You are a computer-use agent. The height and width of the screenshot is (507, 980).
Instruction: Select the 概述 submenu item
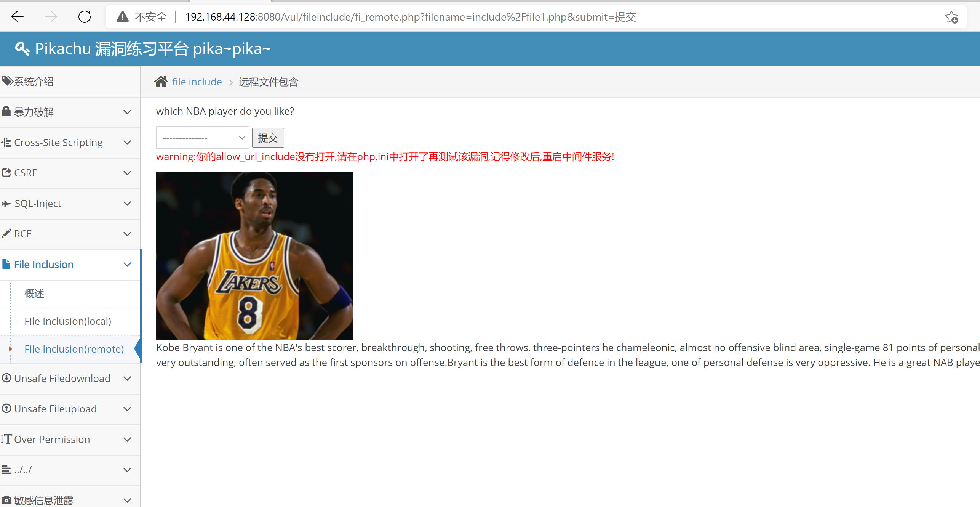tap(34, 294)
